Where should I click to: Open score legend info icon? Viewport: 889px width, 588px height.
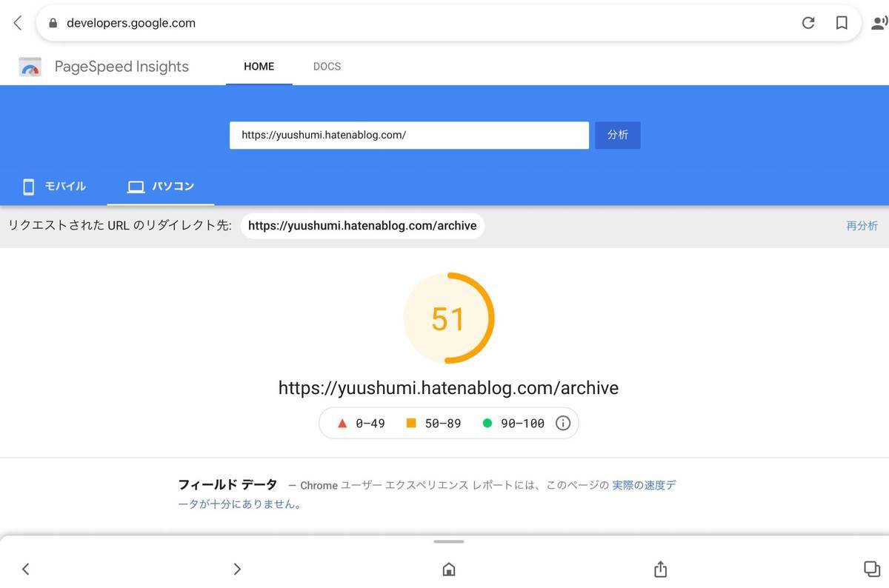pos(563,424)
